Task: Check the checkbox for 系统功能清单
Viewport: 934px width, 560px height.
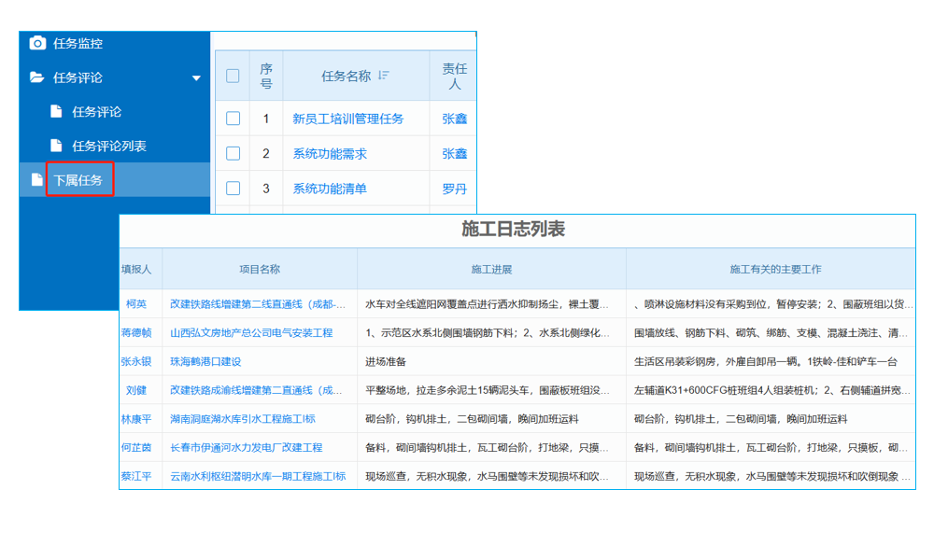Action: pos(233,189)
